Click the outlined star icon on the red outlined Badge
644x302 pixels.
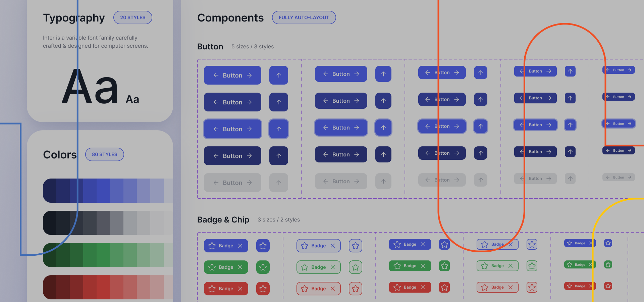click(305, 289)
